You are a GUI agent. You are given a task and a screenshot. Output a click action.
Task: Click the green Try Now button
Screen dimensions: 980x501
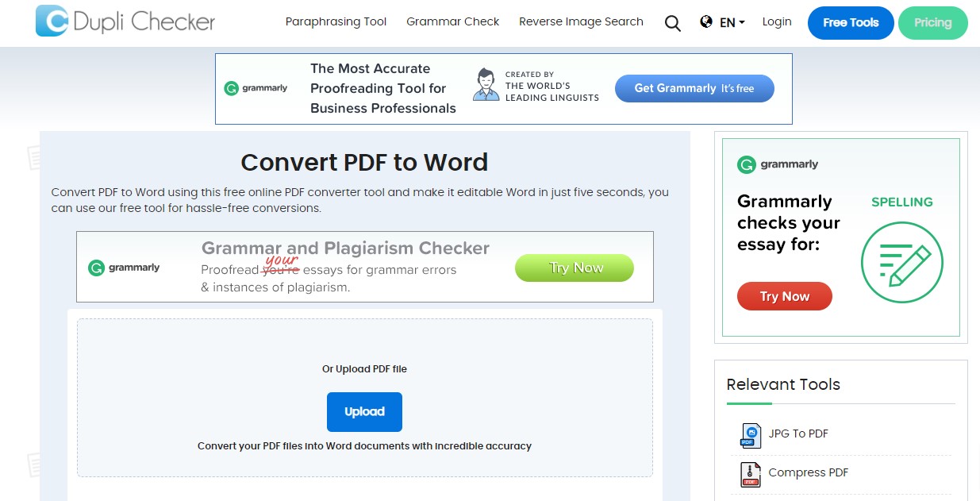point(574,268)
